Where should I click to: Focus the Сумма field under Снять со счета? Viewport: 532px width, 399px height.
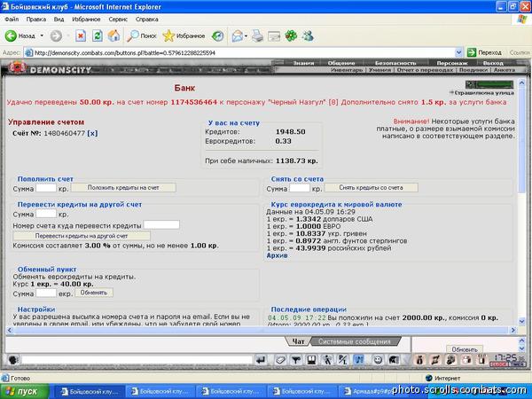[300, 188]
